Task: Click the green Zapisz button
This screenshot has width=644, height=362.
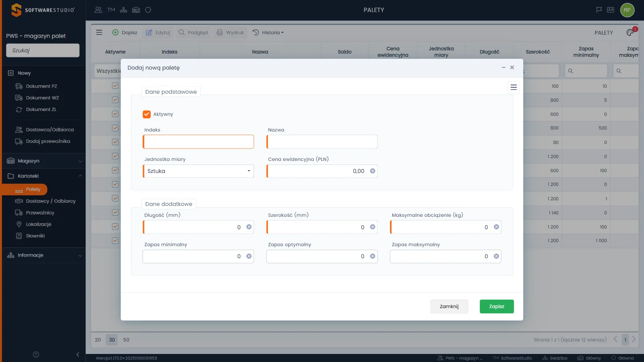Action: pos(497,306)
